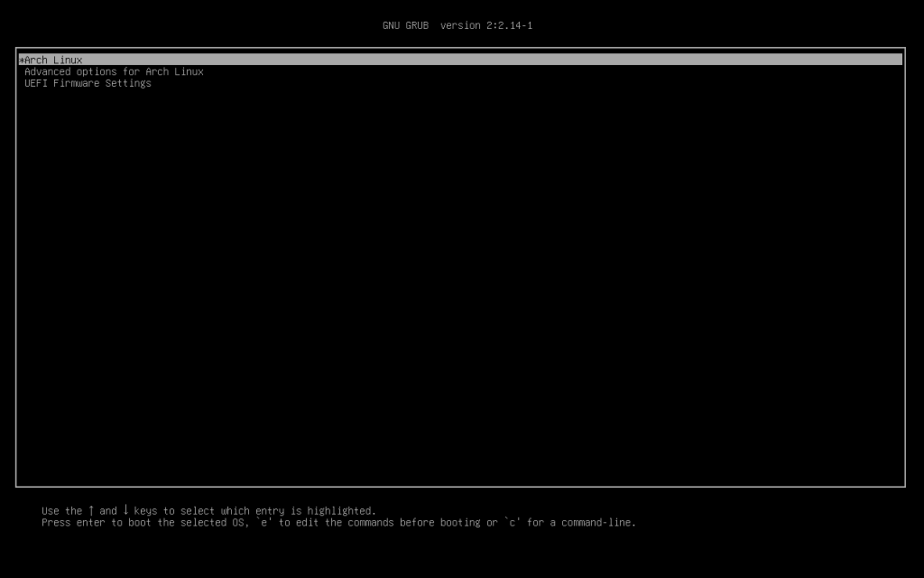Choose Advanced options for Arch Linux
The image size is (924, 578).
click(x=114, y=71)
